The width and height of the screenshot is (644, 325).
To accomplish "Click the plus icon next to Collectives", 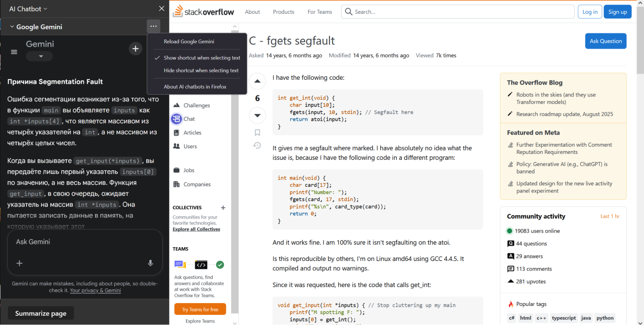I will pyautogui.click(x=223, y=208).
